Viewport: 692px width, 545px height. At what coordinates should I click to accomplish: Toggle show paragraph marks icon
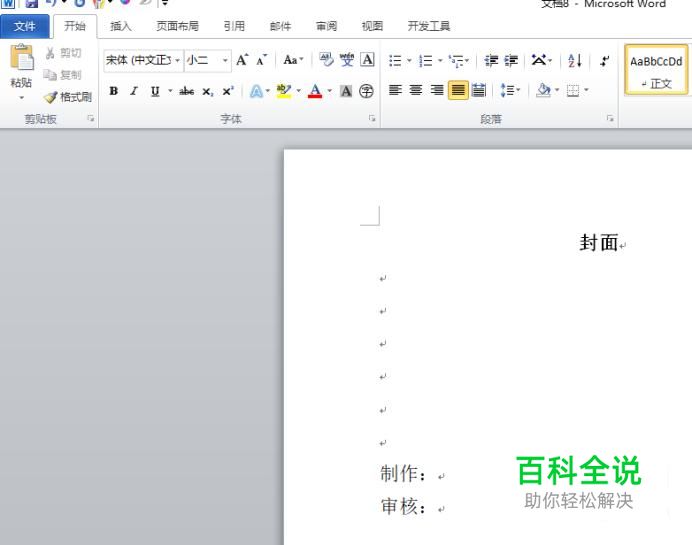pos(604,60)
